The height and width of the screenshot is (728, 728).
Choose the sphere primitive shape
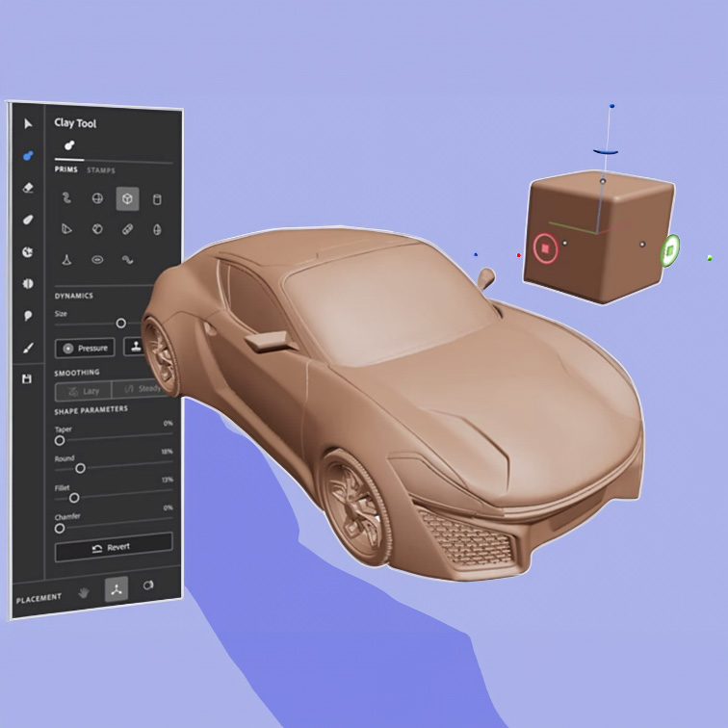point(97,199)
